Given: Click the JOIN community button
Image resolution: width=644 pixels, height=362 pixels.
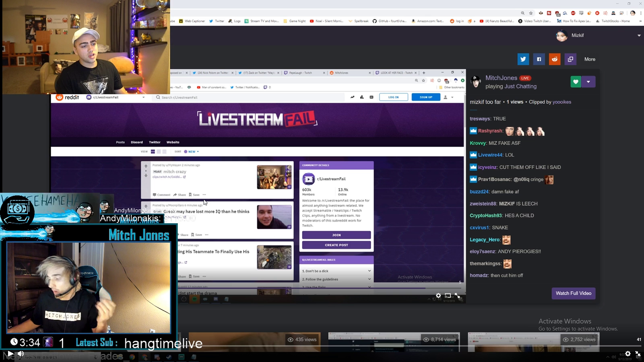Looking at the screenshot, I should tap(336, 235).
